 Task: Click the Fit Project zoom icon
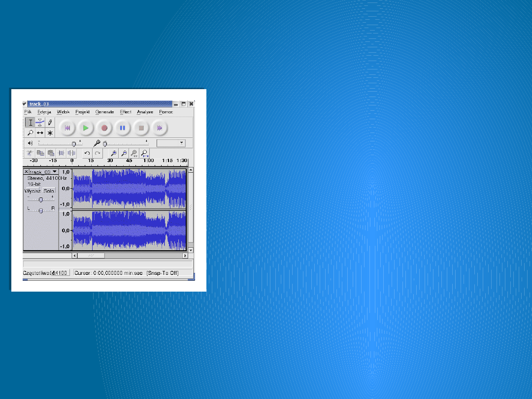144,153
